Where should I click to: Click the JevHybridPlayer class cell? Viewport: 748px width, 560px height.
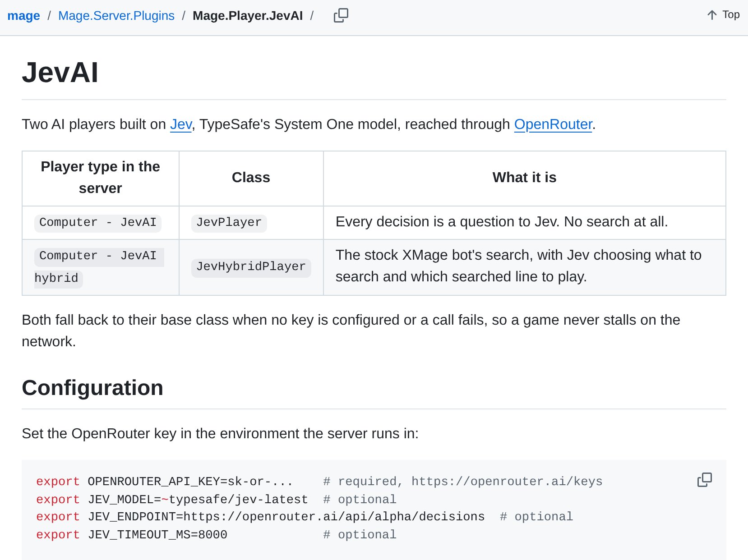[x=251, y=267]
